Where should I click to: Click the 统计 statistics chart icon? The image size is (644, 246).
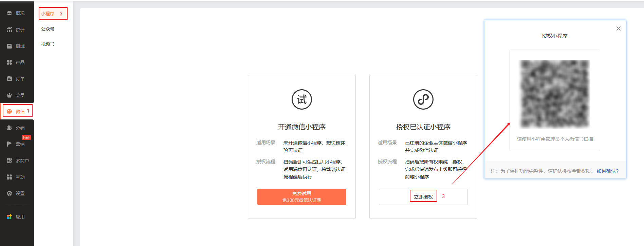(9, 30)
